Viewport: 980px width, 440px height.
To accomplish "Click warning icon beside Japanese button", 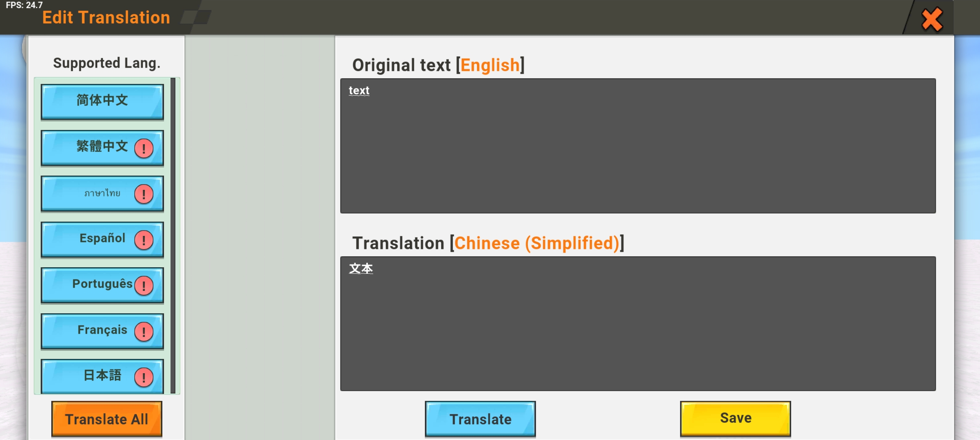I will point(144,377).
